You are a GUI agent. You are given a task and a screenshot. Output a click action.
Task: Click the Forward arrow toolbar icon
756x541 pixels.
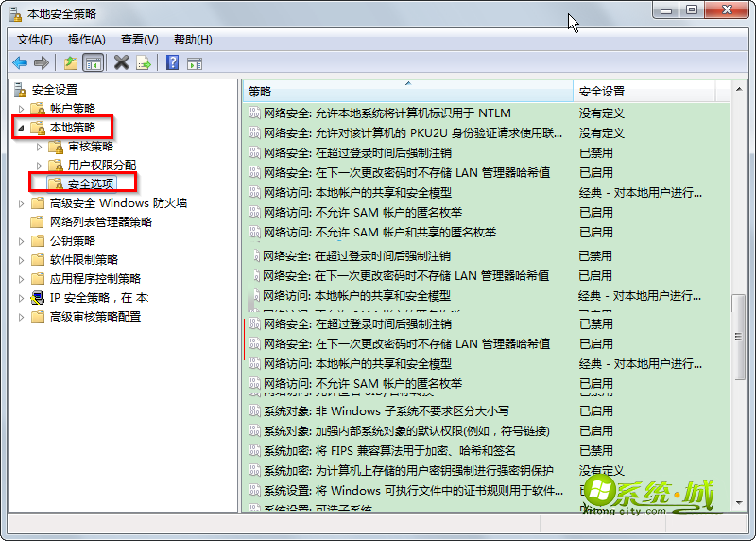pos(42,62)
